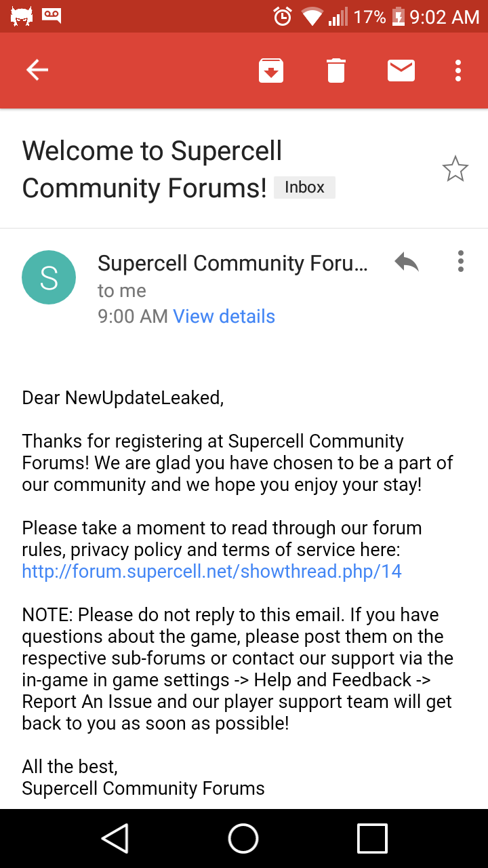Open the forum.supercell.net showthread link
The image size is (488, 868).
point(211,572)
